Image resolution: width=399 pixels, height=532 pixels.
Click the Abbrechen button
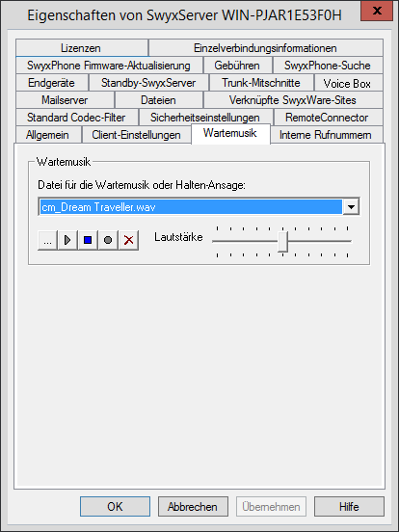193,507
